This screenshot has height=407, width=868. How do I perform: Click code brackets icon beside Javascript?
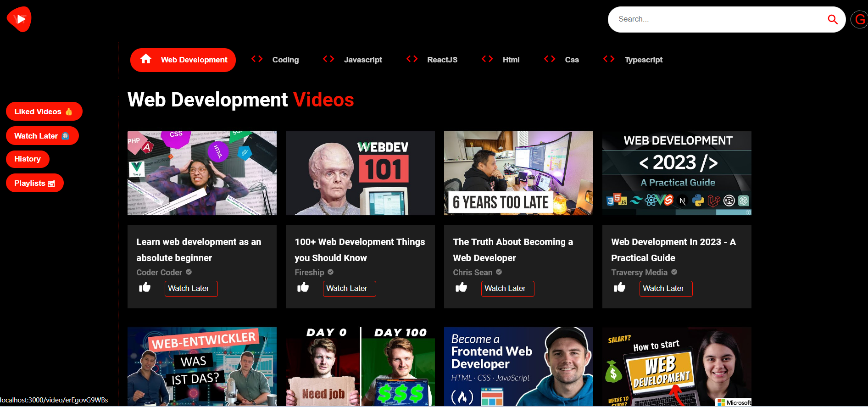(x=328, y=59)
